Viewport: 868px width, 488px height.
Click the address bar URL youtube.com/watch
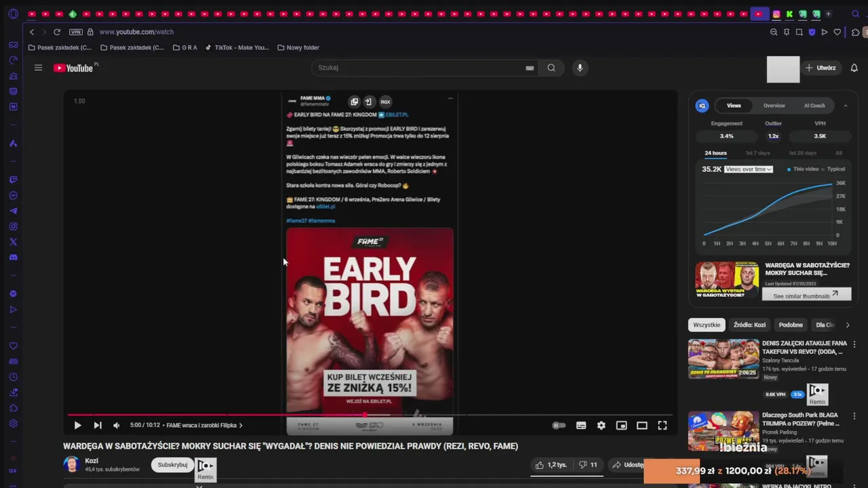pyautogui.click(x=136, y=32)
